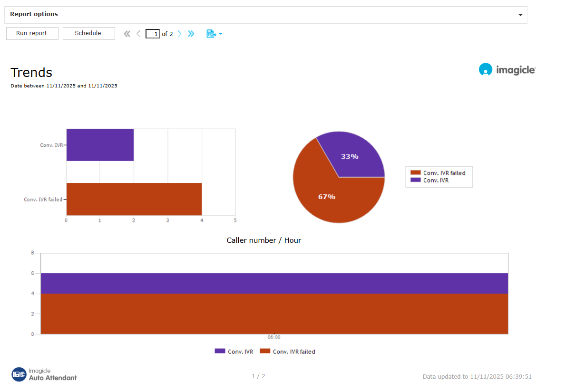Click purple Conv. IVR swatch below hourly chart

[220, 351]
